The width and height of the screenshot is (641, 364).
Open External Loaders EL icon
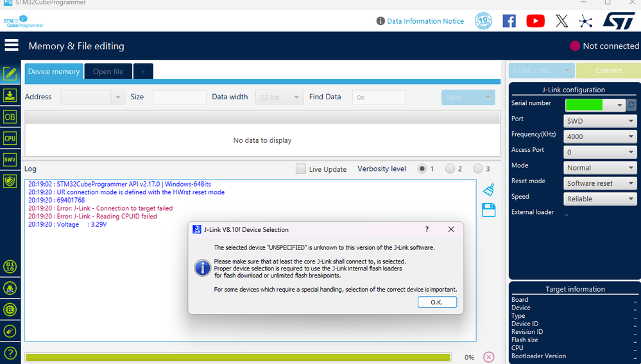pyautogui.click(x=10, y=310)
